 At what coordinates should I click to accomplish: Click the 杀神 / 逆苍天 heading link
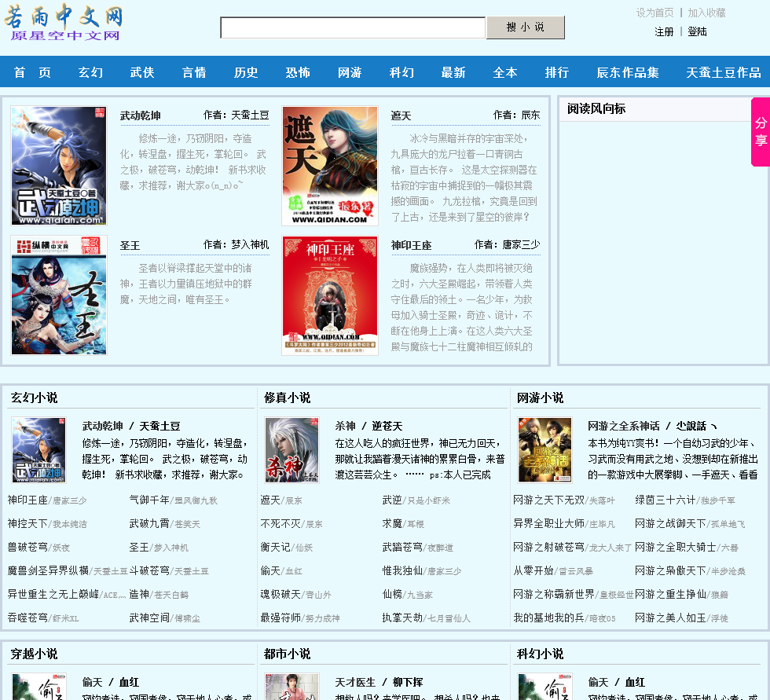(x=368, y=426)
